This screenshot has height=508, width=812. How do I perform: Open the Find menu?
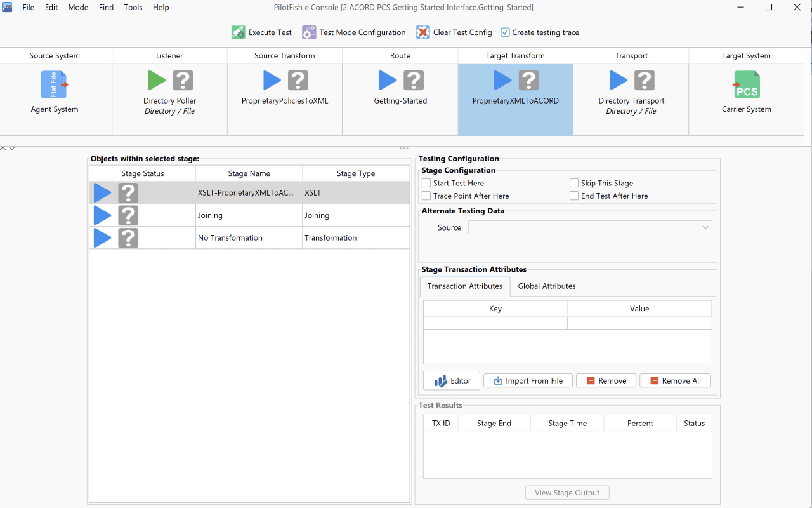[107, 8]
